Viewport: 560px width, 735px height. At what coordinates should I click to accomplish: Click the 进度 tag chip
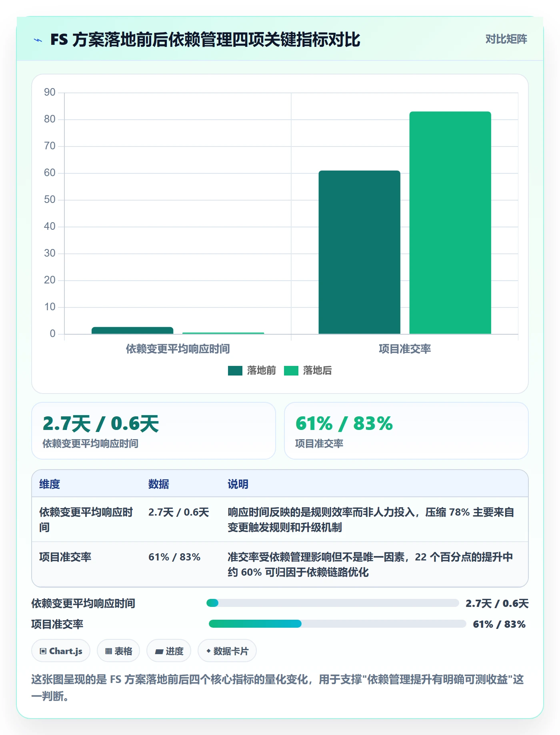pos(169,651)
